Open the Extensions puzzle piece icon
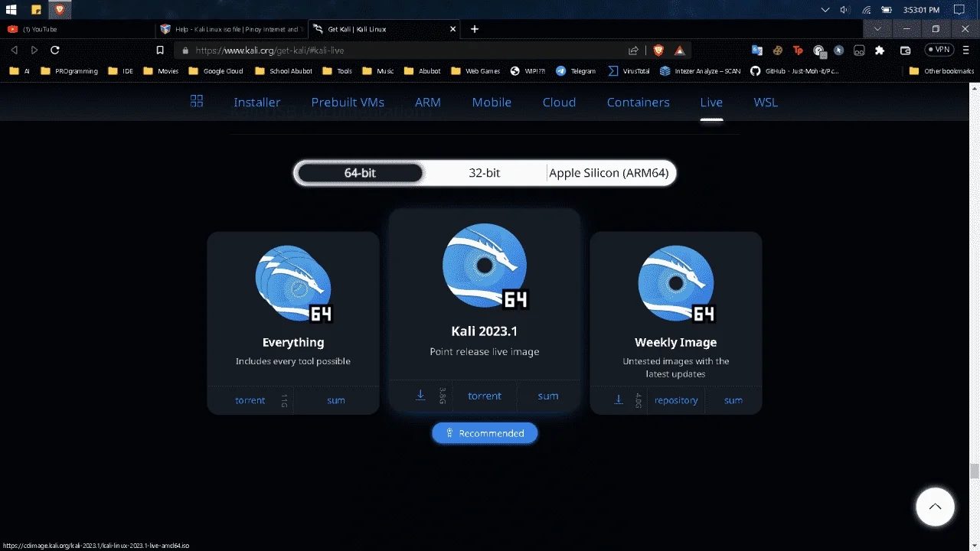The image size is (980, 551). tap(880, 51)
